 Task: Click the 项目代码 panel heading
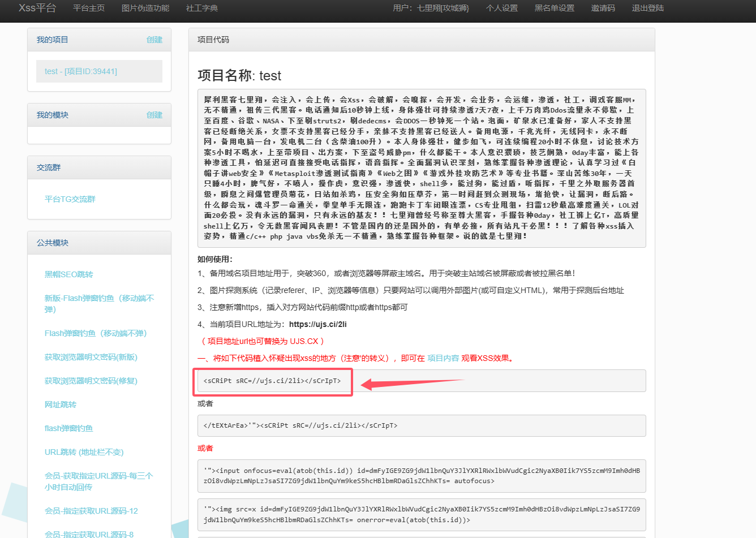pyautogui.click(x=213, y=40)
